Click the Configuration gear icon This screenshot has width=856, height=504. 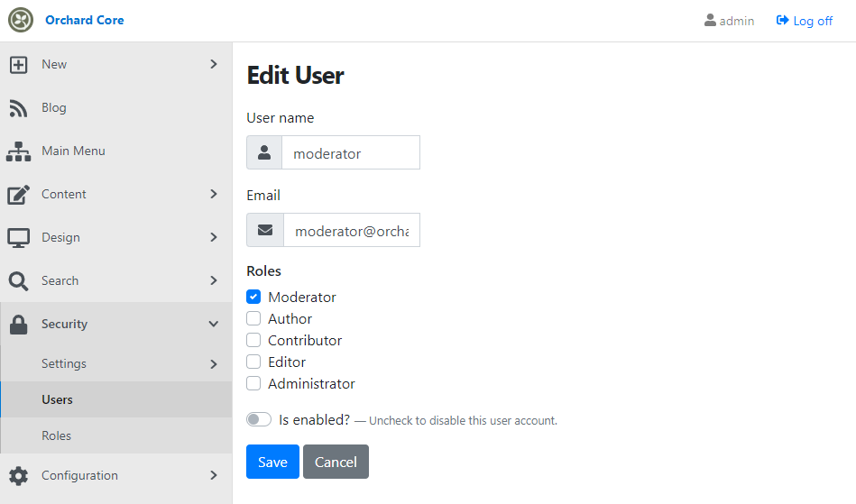(18, 476)
